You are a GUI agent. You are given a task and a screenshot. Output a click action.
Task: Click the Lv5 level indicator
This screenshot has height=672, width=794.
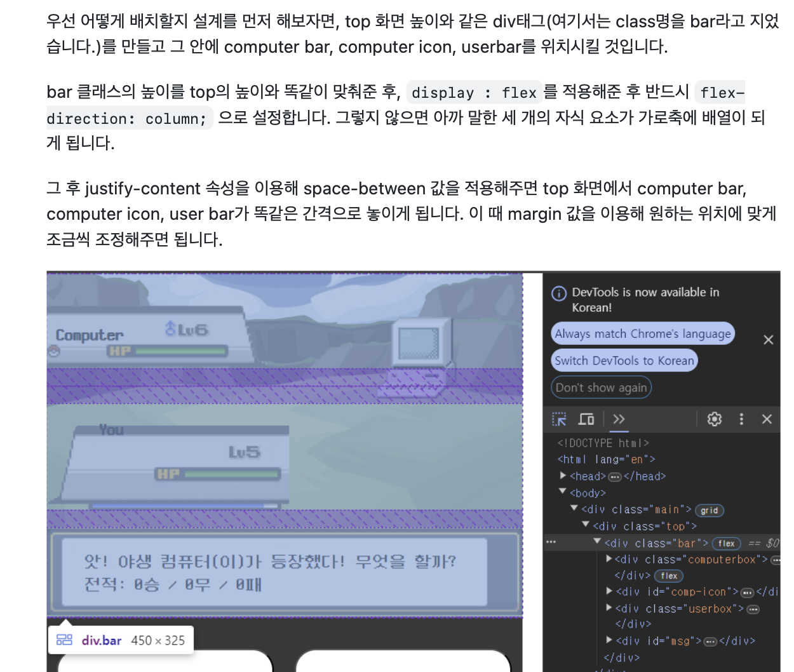(x=245, y=452)
